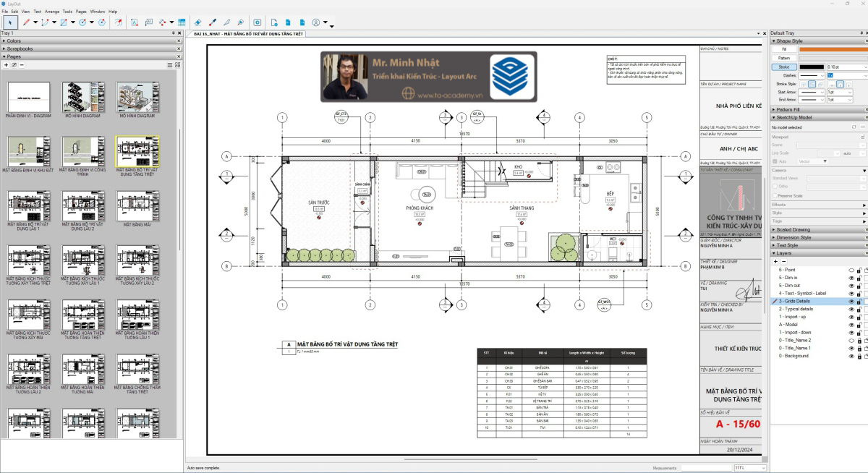Open the Dashes pattern dropdown
The height and width of the screenshot is (473, 868).
[x=811, y=75]
